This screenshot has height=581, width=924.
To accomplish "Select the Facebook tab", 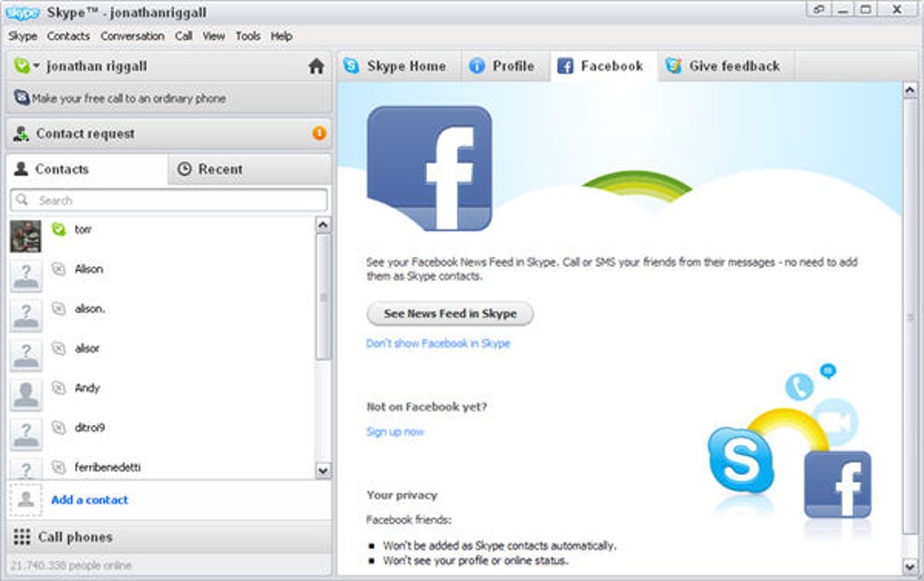I will click(603, 66).
